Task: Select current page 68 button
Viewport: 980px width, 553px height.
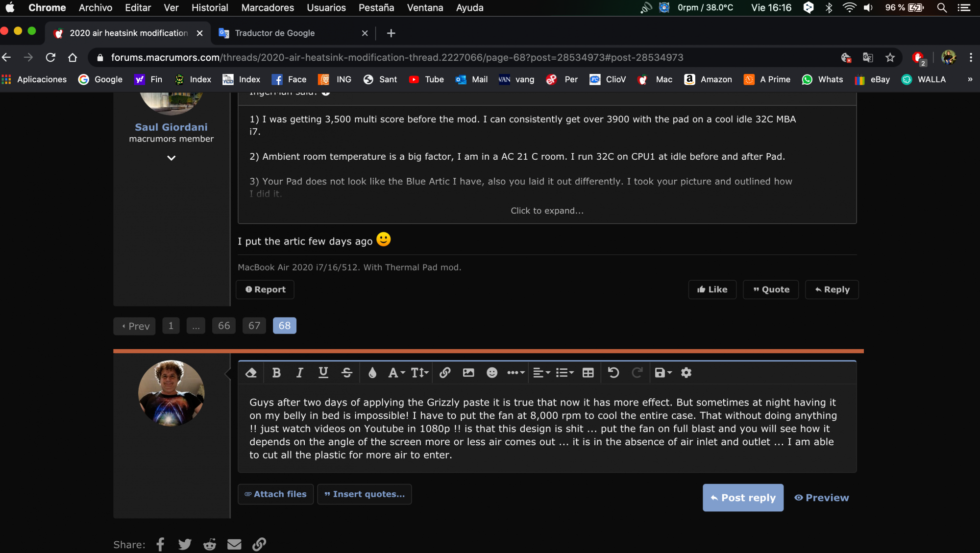Action: tap(285, 326)
